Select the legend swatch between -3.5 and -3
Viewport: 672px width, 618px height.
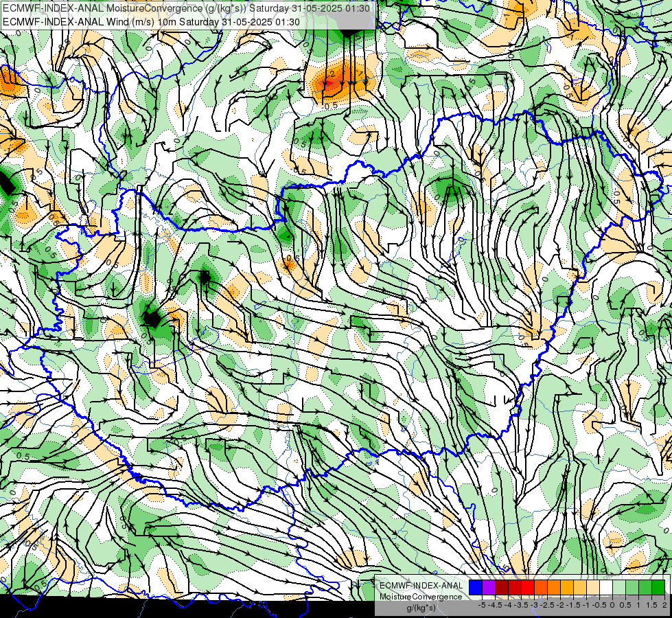tap(528, 588)
